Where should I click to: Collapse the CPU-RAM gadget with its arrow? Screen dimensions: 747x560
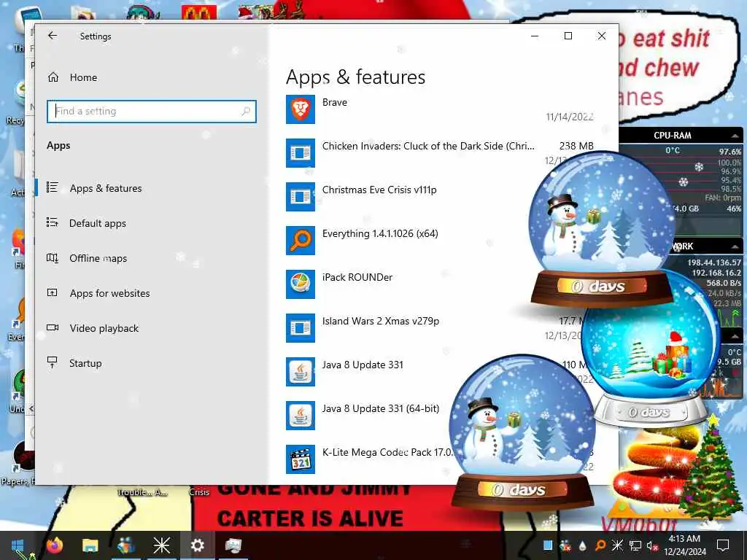coord(735,136)
